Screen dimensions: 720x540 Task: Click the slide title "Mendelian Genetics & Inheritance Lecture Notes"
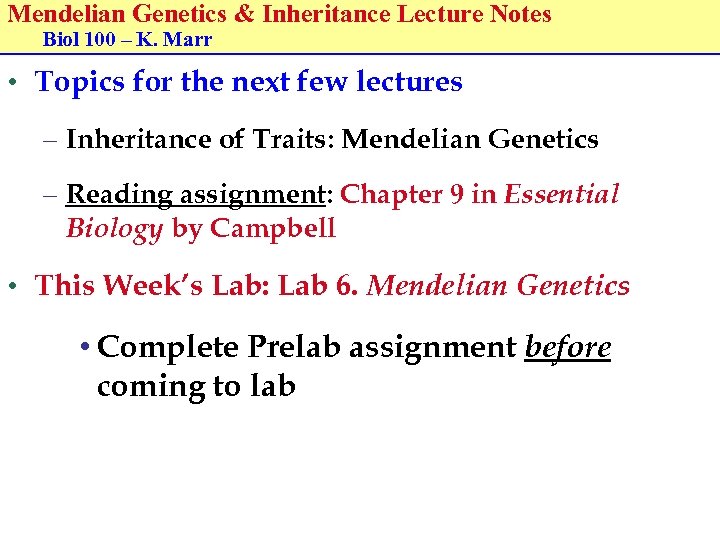[x=280, y=15]
